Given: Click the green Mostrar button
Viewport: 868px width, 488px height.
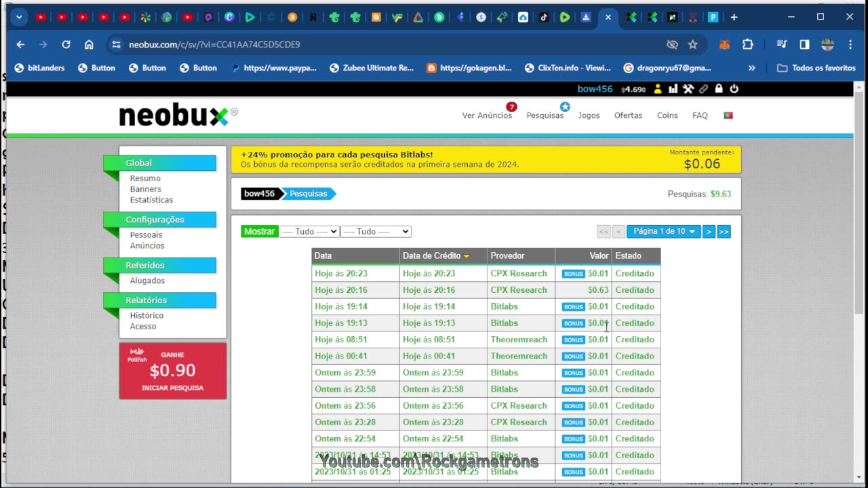Looking at the screenshot, I should click(260, 232).
